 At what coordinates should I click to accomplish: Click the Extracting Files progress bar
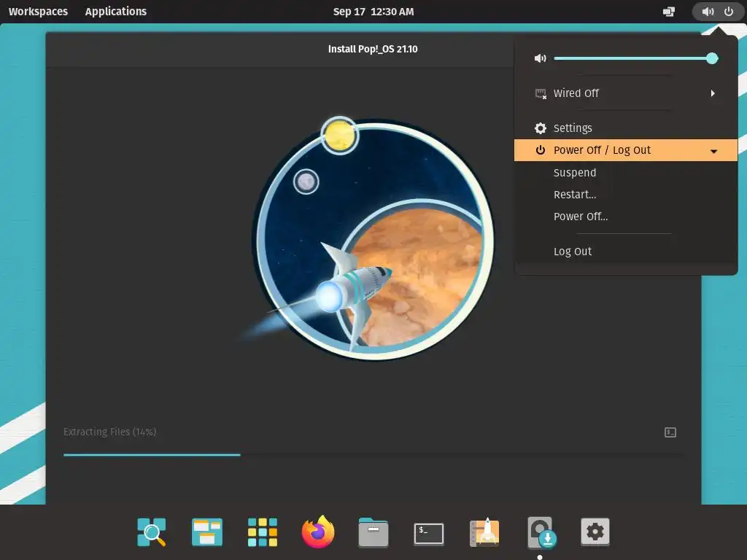373,455
